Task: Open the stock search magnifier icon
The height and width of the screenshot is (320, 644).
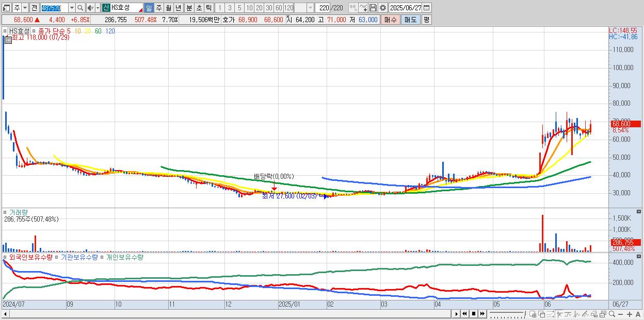Action: coord(80,8)
